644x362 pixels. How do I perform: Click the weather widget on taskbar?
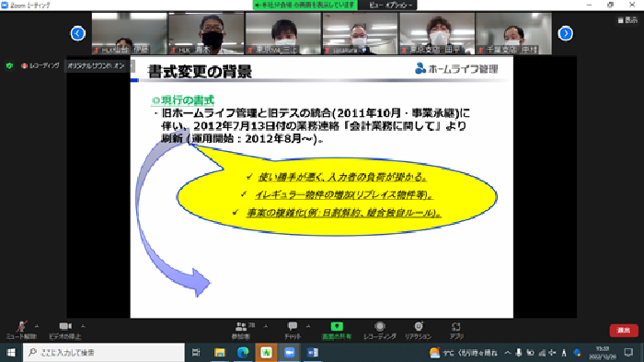tap(464, 353)
